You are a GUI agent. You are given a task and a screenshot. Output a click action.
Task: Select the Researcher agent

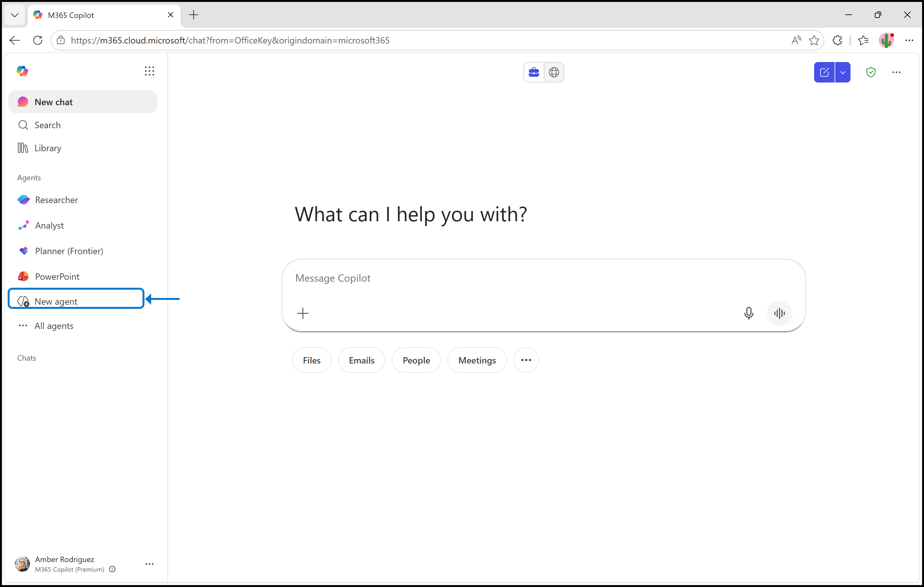pos(82,200)
